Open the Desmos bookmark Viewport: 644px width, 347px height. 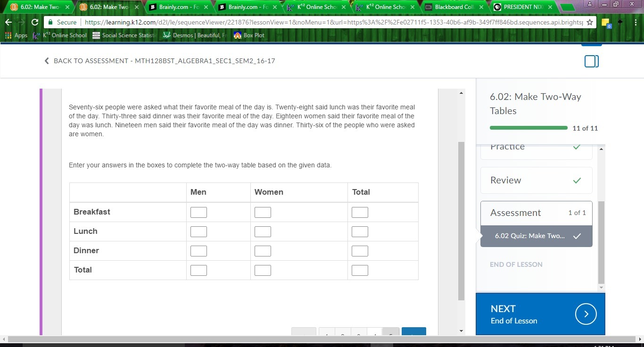[x=195, y=35]
